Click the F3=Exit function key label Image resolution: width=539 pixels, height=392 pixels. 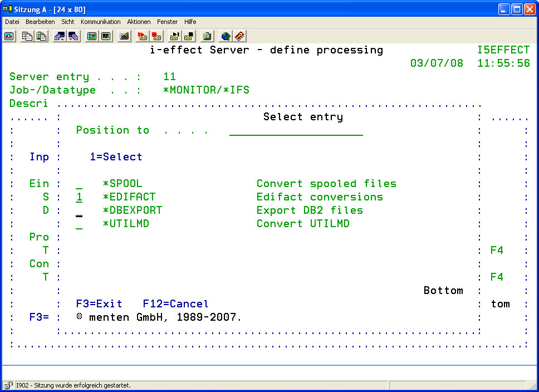[99, 304]
